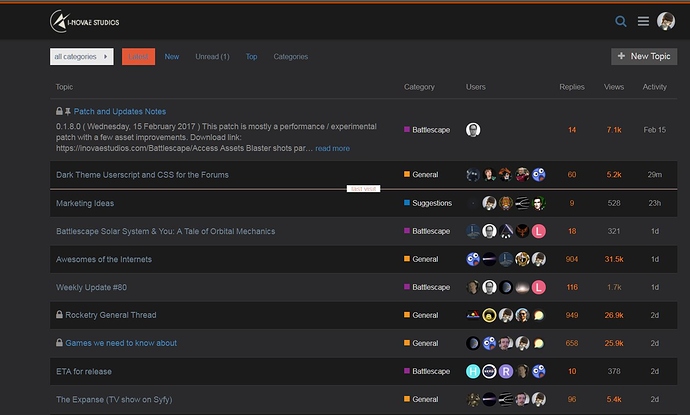Click General category badge in Dark Theme row
The height and width of the screenshot is (415, 690).
[421, 175]
